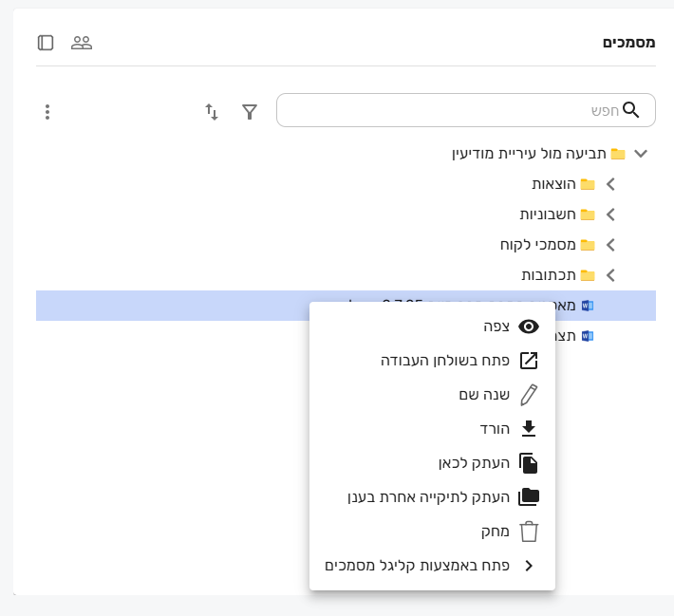
Task: Click the trash icon for מחק
Action: click(x=529, y=532)
